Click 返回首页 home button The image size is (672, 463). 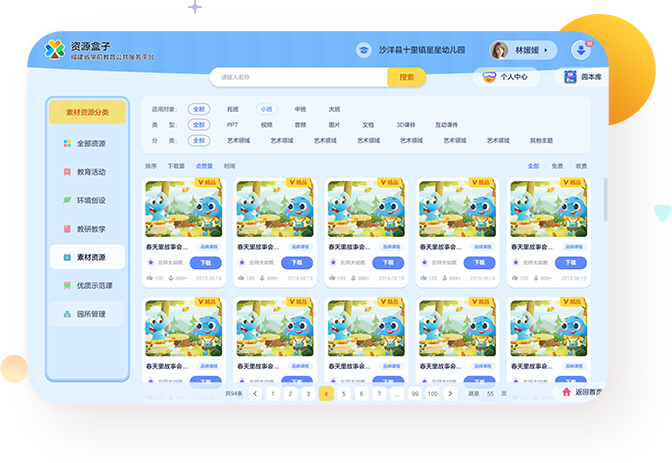click(x=580, y=392)
